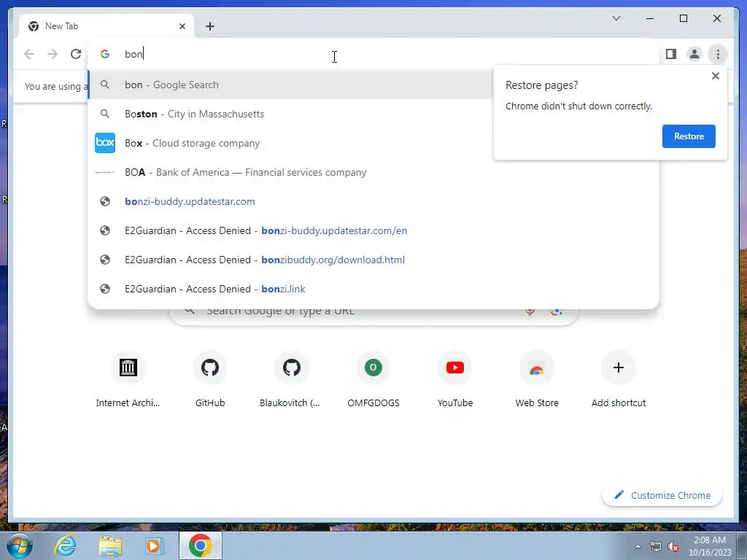Click Chrome icon on taskbar
The image size is (747, 560).
(x=200, y=545)
